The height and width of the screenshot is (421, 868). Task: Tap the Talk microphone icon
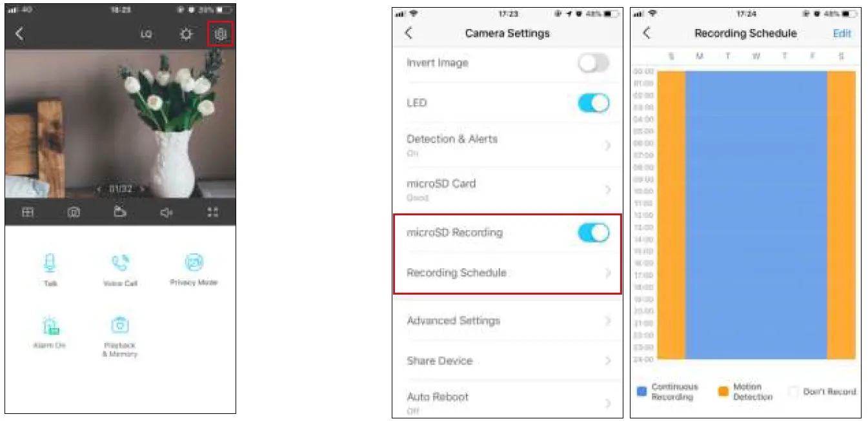(x=50, y=263)
